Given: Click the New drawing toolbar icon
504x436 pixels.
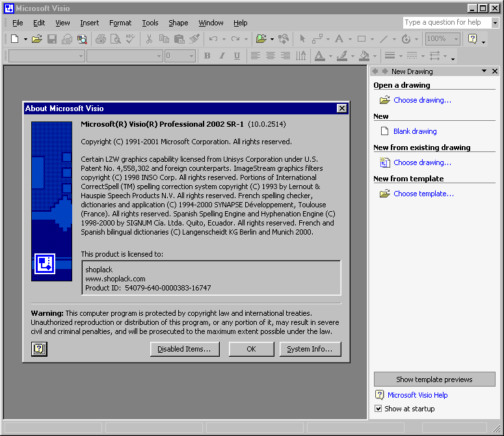Looking at the screenshot, I should pyautogui.click(x=15, y=39).
